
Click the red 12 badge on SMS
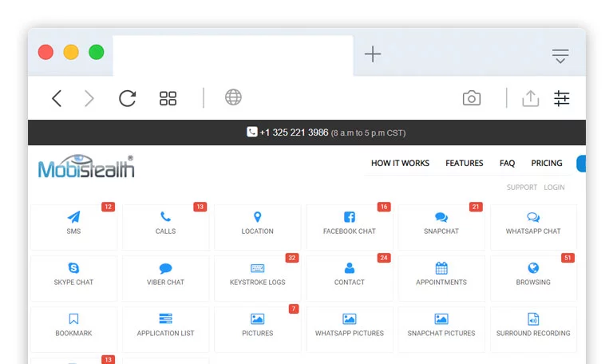109,207
